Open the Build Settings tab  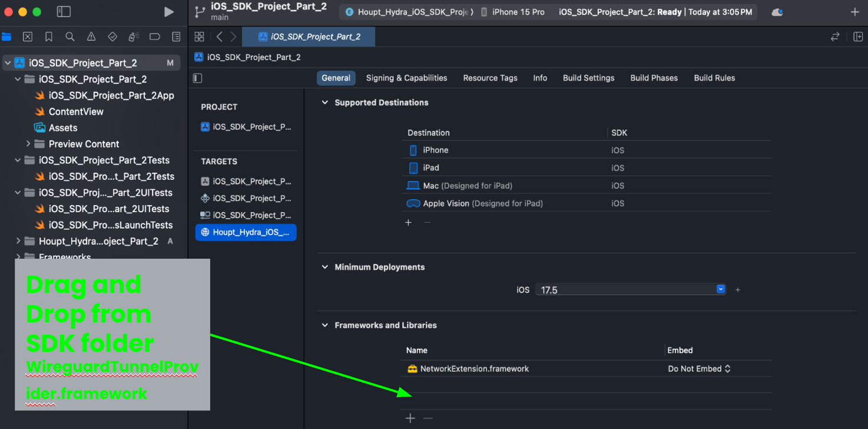pos(588,78)
